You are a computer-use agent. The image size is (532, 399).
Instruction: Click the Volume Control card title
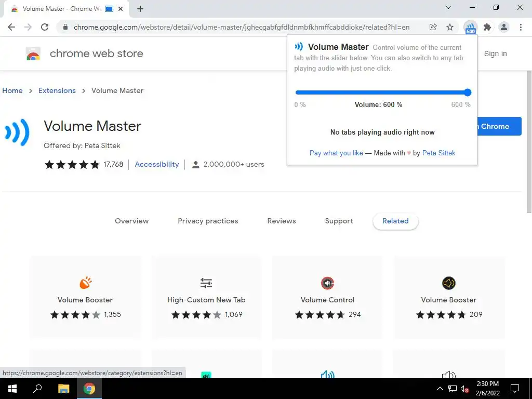point(327,300)
